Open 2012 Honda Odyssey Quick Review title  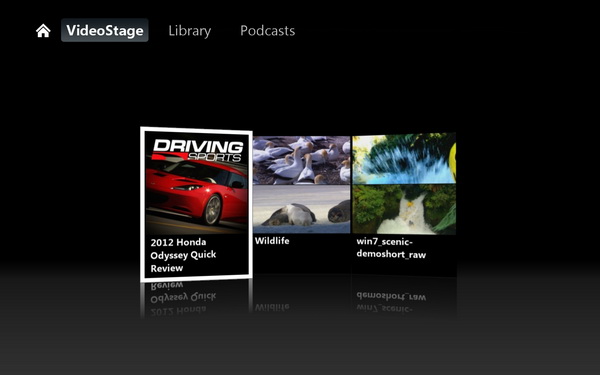[x=183, y=255]
